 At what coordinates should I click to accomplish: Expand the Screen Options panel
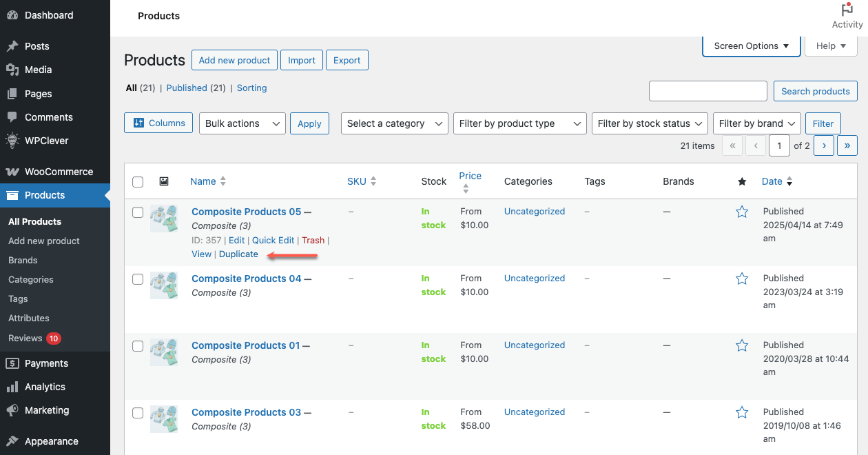pyautogui.click(x=752, y=46)
